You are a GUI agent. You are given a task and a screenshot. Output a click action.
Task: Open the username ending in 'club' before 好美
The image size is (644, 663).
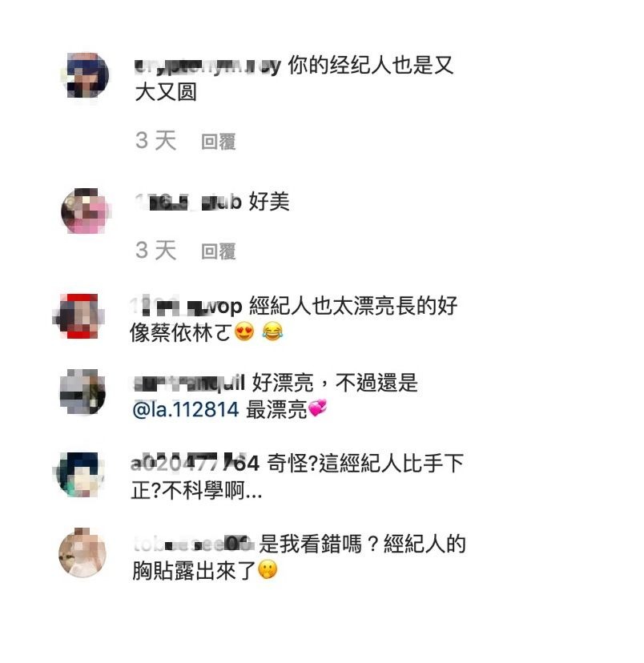[188, 202]
